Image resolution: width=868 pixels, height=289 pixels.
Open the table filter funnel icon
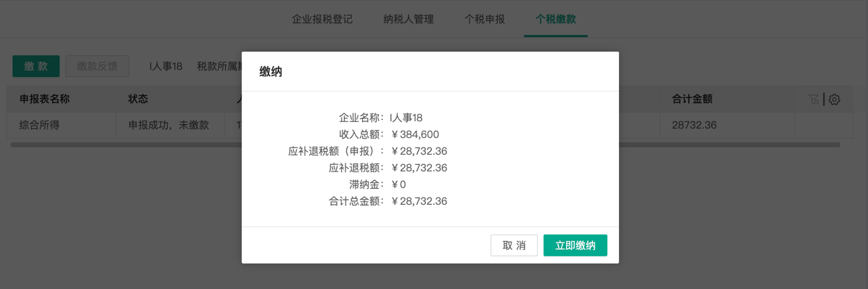(x=813, y=99)
